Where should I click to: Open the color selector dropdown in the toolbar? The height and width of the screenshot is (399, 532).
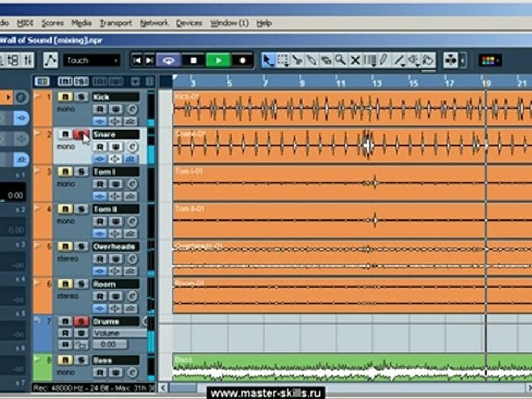coord(490,61)
